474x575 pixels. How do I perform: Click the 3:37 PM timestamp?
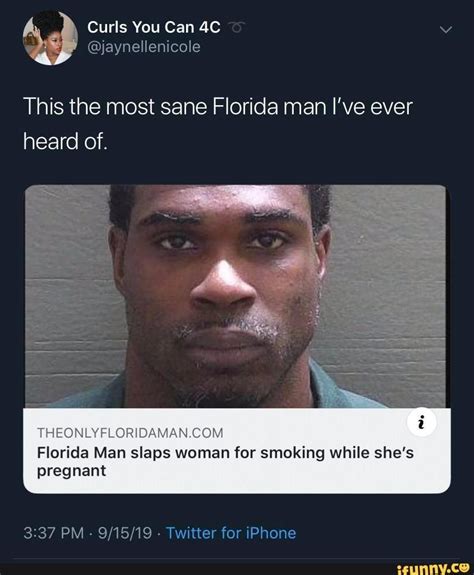coord(54,533)
